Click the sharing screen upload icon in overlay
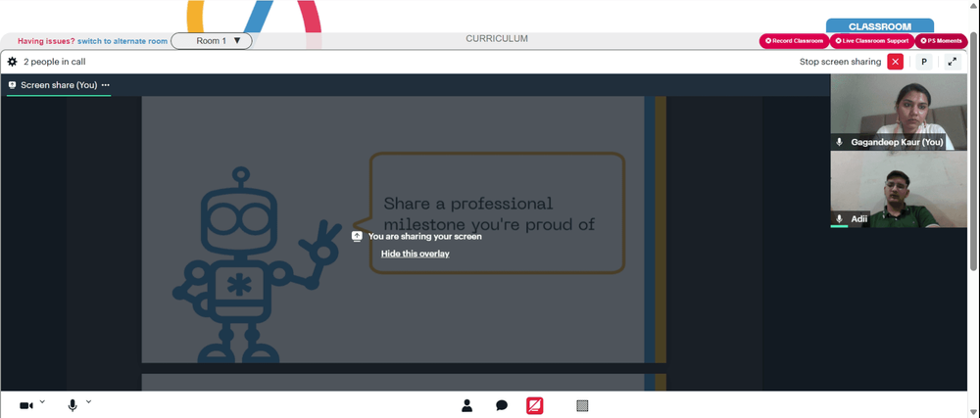The image size is (980, 418). [x=357, y=237]
